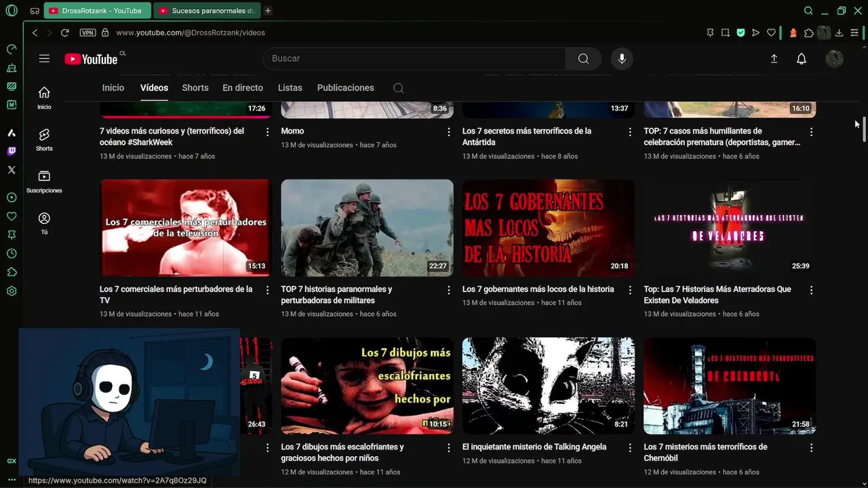
Task: Play Los 7 gobernantes más locos thumbnail
Action: click(x=549, y=228)
